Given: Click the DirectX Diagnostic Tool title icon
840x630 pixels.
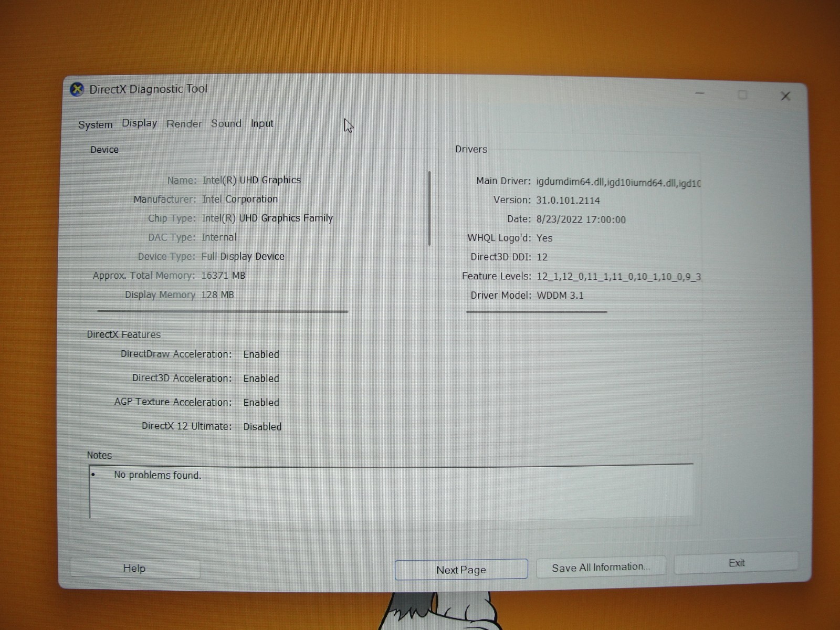Looking at the screenshot, I should pos(77,90).
